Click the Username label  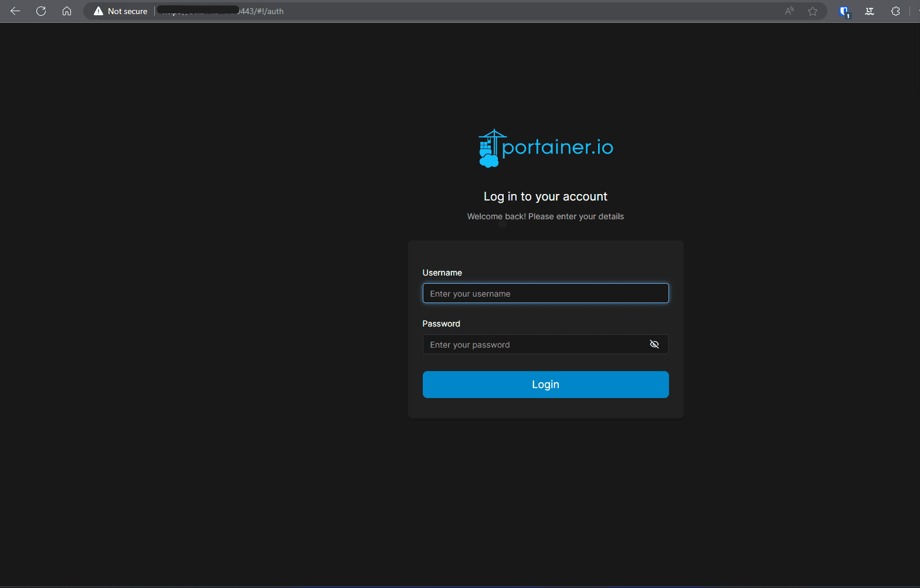442,273
